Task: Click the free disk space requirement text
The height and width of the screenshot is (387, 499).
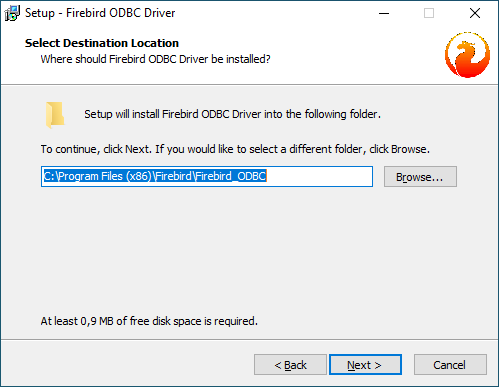Action: (149, 321)
